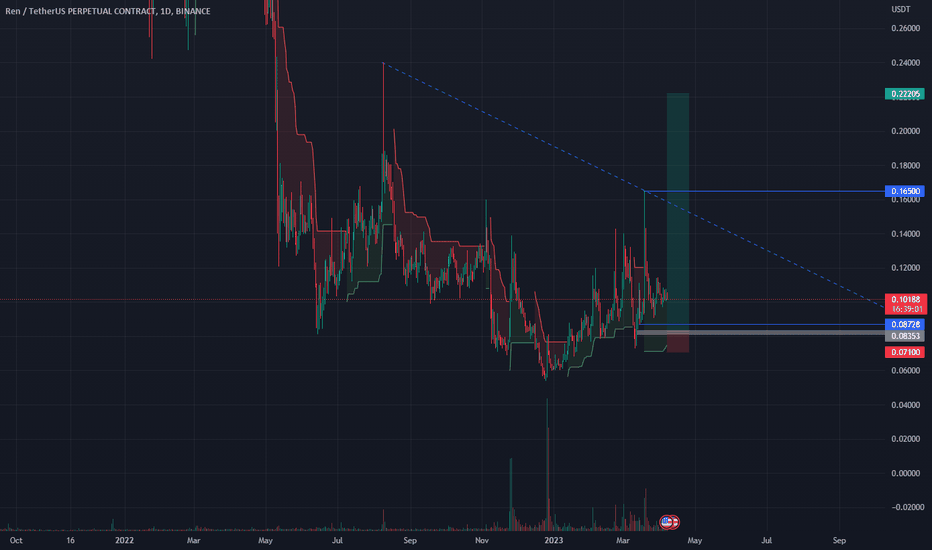
Task: Click the Oct label on the time axis
Action: coord(16,540)
